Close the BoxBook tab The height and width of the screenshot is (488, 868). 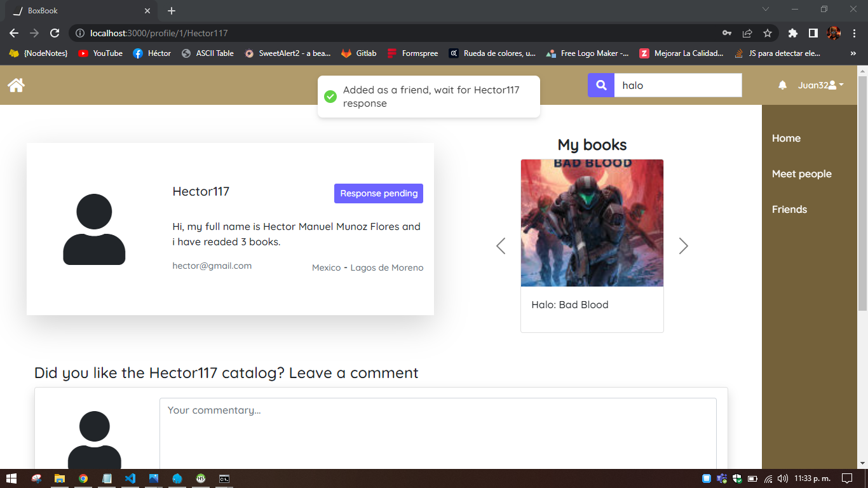point(147,11)
